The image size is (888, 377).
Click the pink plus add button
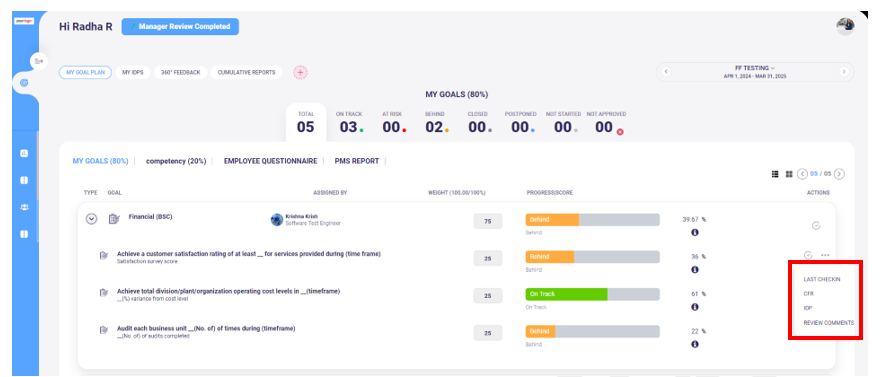[300, 72]
